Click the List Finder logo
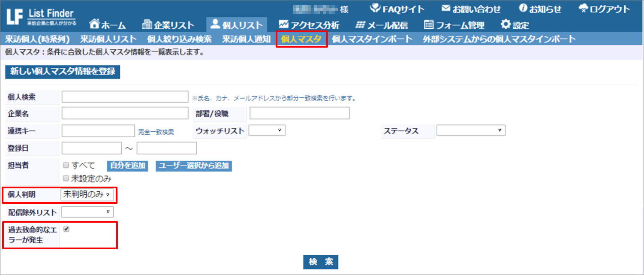644x275 pixels. 41,16
